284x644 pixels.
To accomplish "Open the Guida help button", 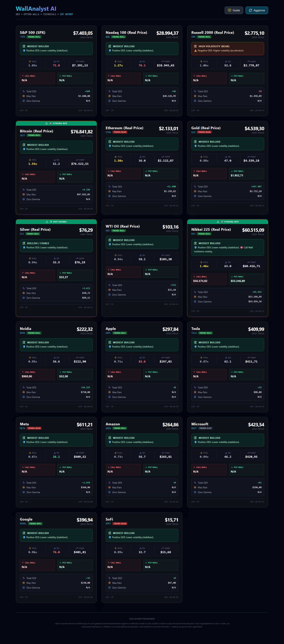I will (x=234, y=10).
